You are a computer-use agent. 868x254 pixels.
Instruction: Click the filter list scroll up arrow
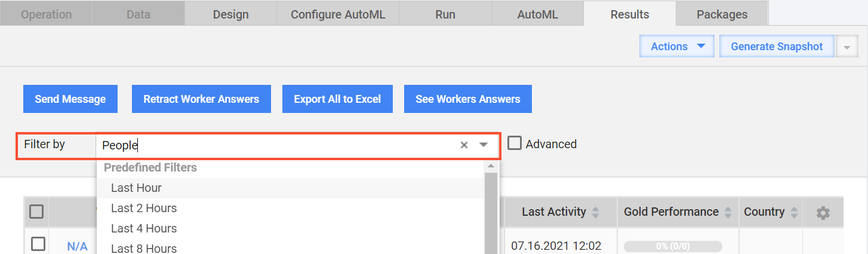[491, 166]
